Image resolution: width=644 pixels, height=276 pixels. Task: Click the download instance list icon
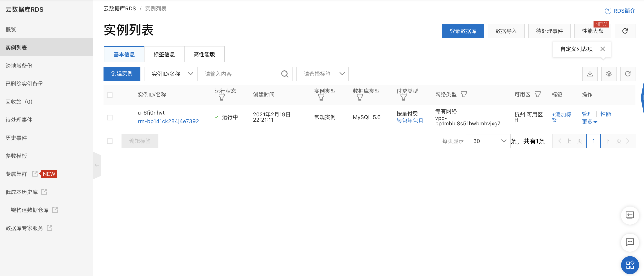[590, 74]
